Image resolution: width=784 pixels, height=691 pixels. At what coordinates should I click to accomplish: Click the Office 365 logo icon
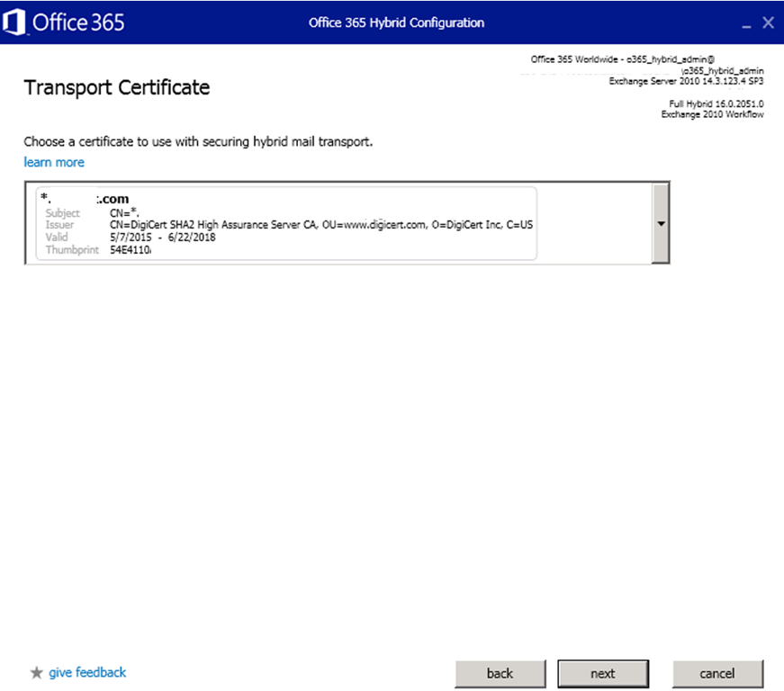pyautogui.click(x=14, y=22)
